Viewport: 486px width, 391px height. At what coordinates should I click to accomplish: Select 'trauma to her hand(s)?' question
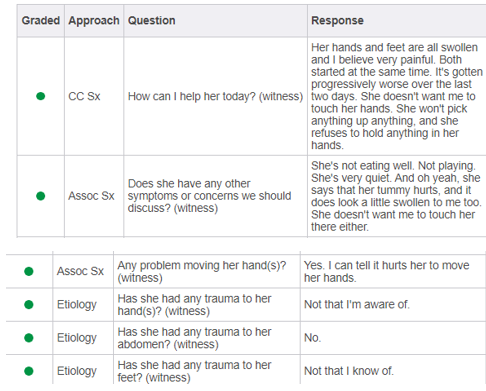tap(194, 305)
